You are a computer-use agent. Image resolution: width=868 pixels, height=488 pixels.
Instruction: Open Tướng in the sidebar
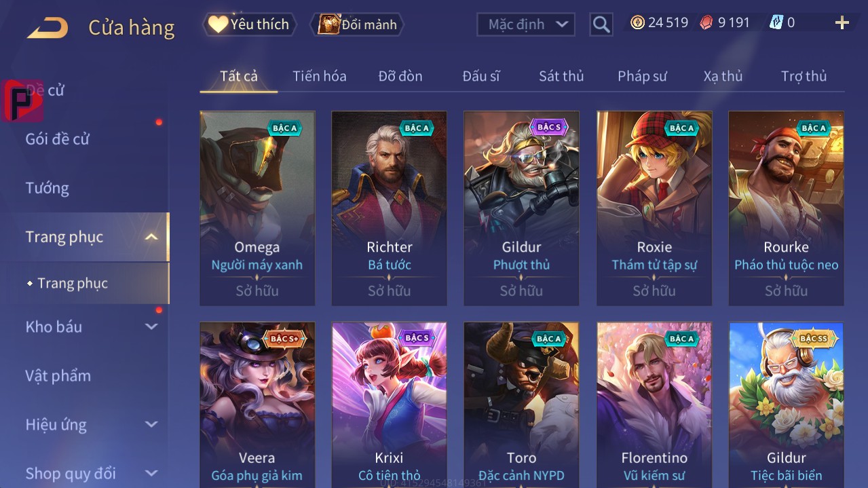48,188
